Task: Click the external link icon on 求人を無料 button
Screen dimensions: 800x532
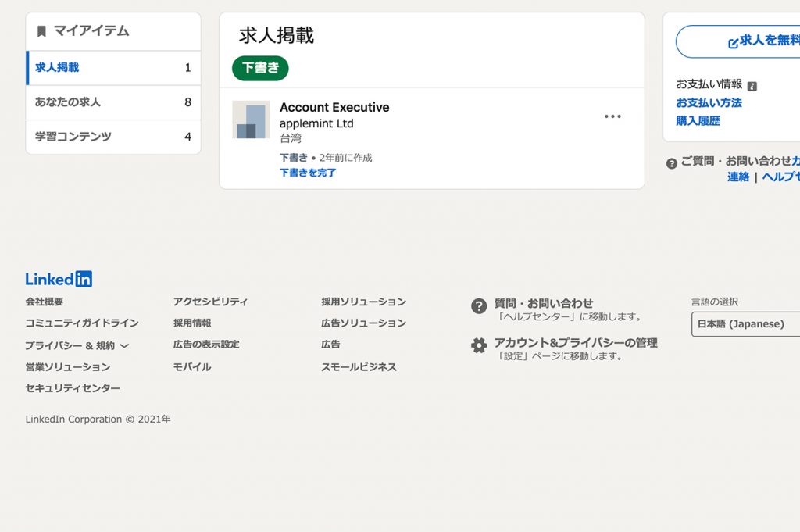Action: click(733, 43)
